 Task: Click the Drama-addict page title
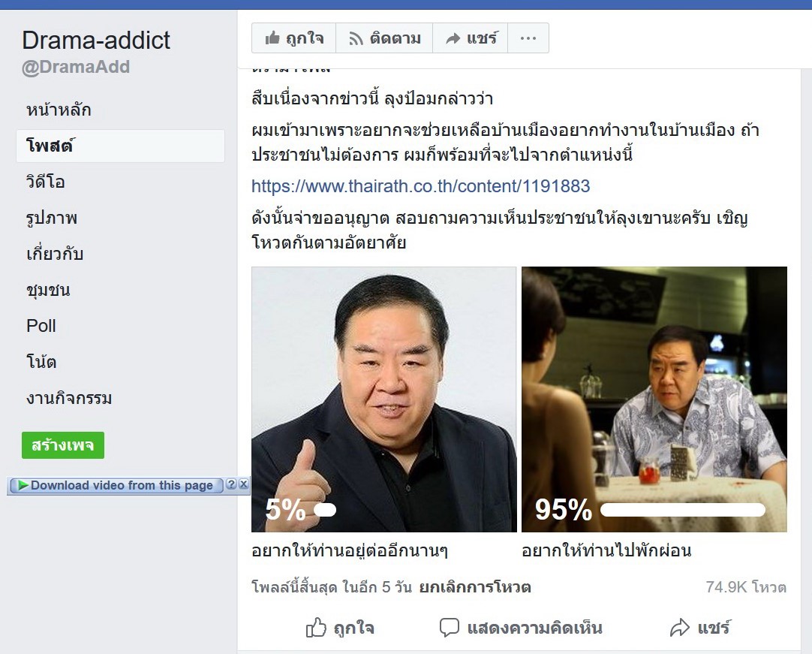(96, 40)
